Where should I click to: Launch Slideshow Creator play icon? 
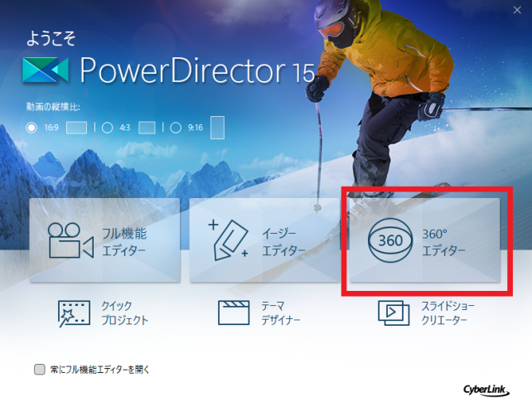[394, 313]
